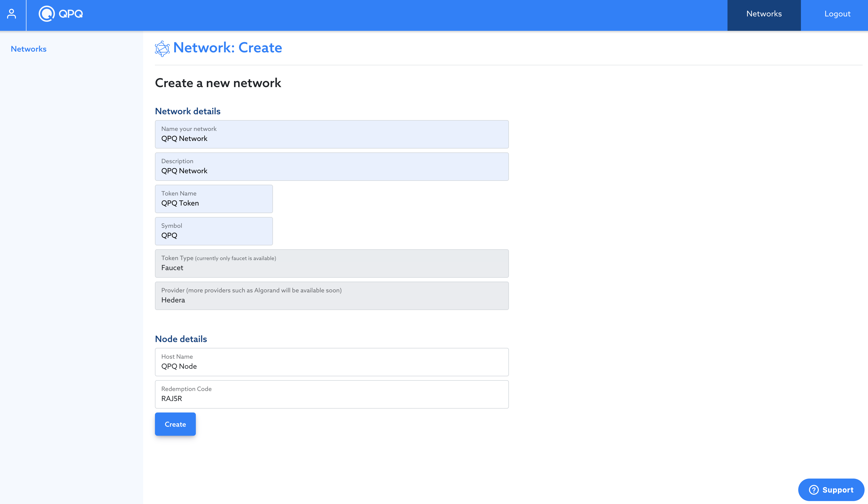Click the Network: Create page heading
This screenshot has height=504, width=868.
tap(227, 47)
